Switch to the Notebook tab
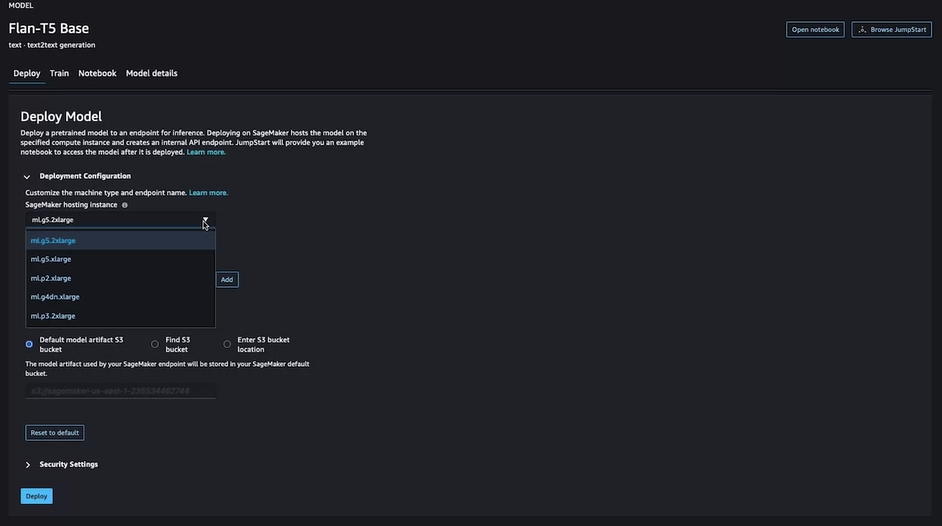 [x=97, y=73]
